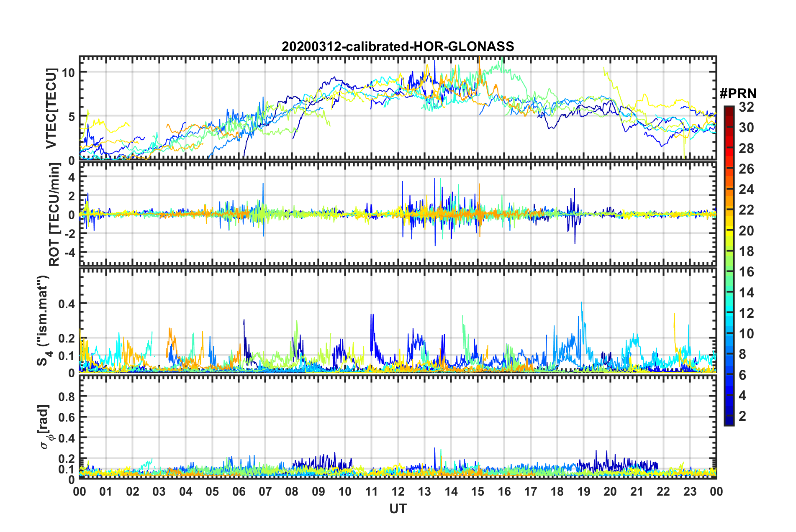Select the UT x-axis label
796x532 pixels.
click(x=398, y=509)
